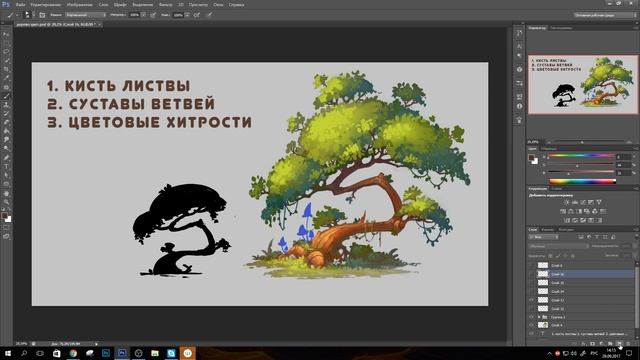Show hidden layer Слой 36
Screen dimensions: 640x360
point(531,274)
